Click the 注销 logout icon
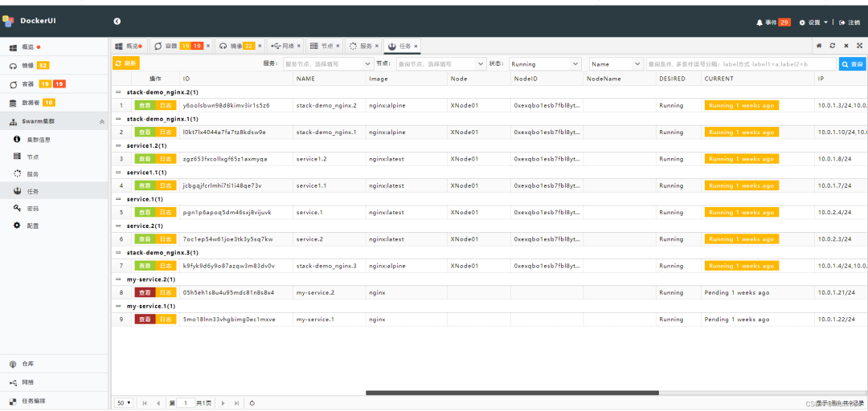Viewport: 868px width, 411px height. point(841,22)
